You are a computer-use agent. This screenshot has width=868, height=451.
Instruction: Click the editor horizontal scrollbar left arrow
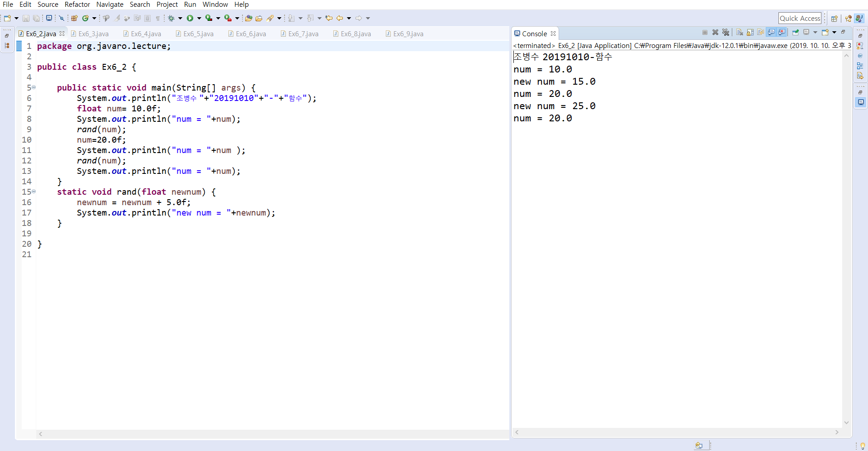tap(41, 434)
